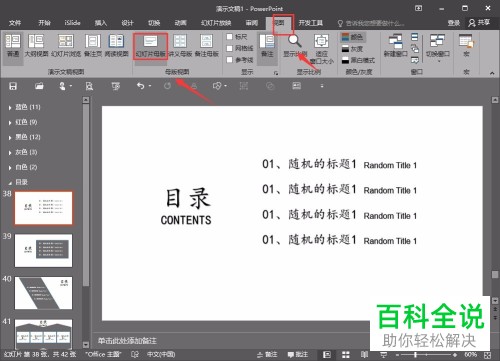500x361 pixels.
Task: Open Show group dialog launcher
Action: pyautogui.click(x=276, y=73)
